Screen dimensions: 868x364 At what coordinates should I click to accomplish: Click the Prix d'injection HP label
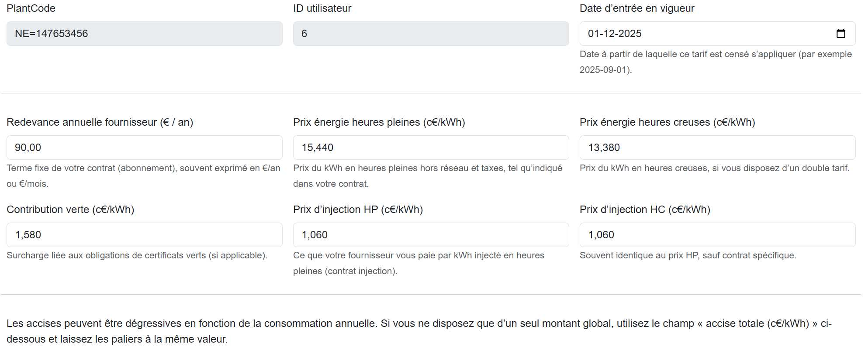coord(358,209)
